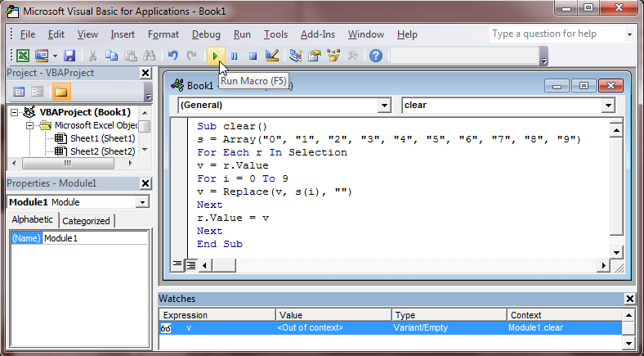Click the code window scroll-right arrow
The height and width of the screenshot is (356, 644).
[603, 265]
